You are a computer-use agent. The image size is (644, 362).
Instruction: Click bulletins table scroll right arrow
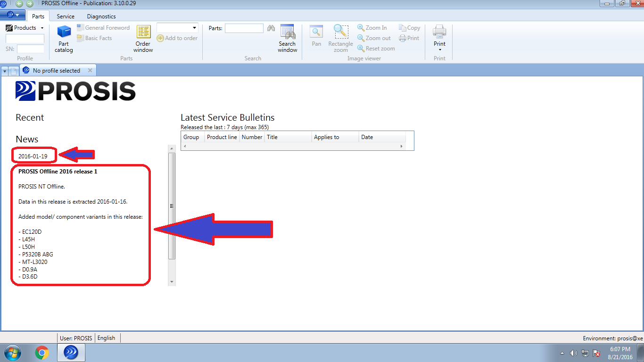(x=402, y=147)
